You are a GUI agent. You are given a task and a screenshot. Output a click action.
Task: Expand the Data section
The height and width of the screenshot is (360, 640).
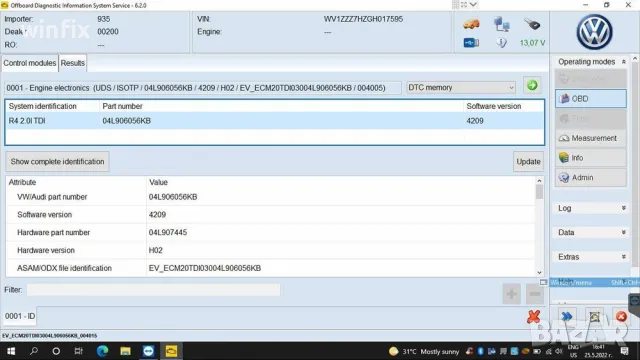(624, 232)
